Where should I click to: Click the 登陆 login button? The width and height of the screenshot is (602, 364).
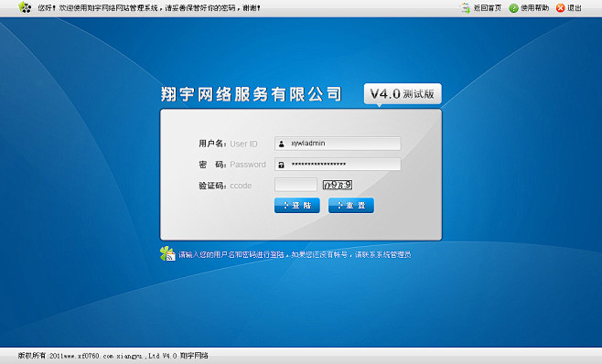(x=297, y=206)
